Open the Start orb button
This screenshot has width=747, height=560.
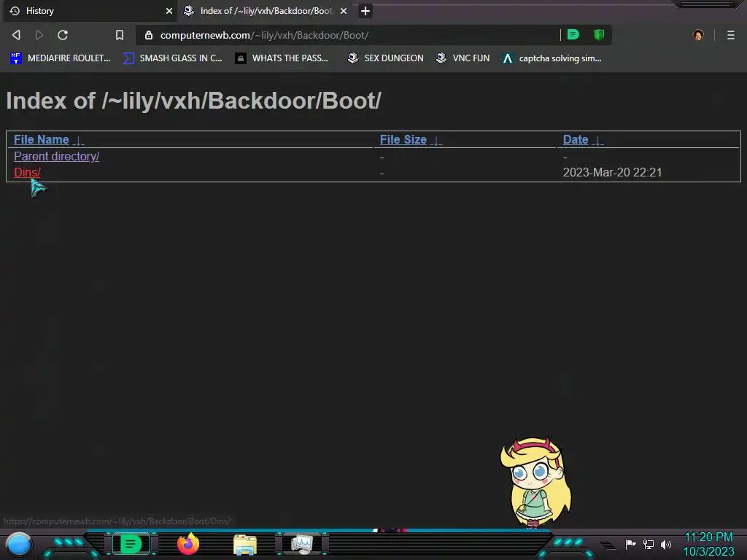[x=18, y=544]
